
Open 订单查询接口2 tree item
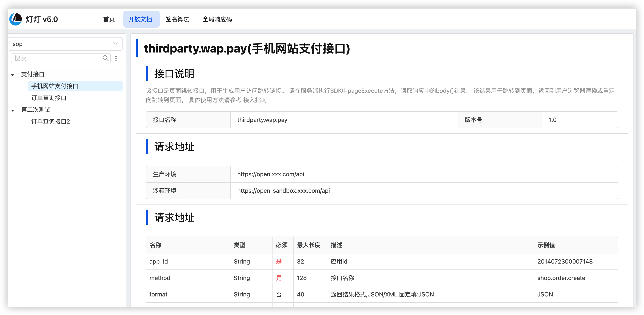(51, 122)
